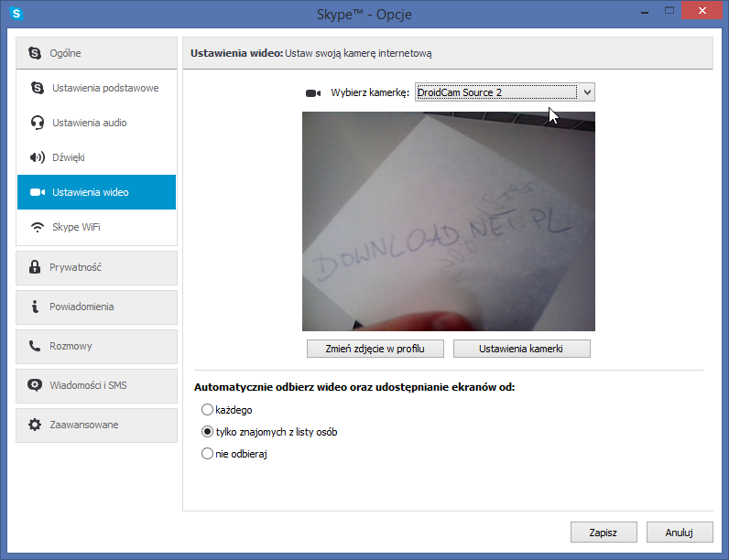Click the headset icon for audio settings
This screenshot has width=729, height=560.
(x=38, y=123)
